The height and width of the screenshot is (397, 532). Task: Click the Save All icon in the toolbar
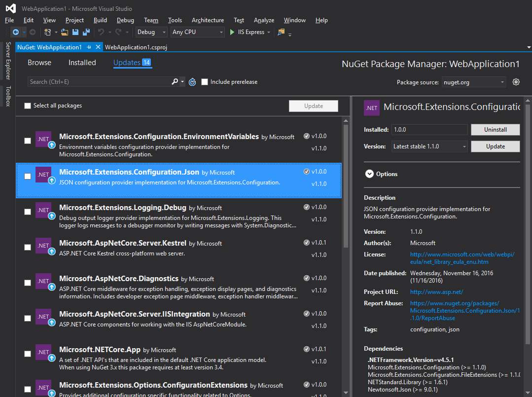click(85, 32)
